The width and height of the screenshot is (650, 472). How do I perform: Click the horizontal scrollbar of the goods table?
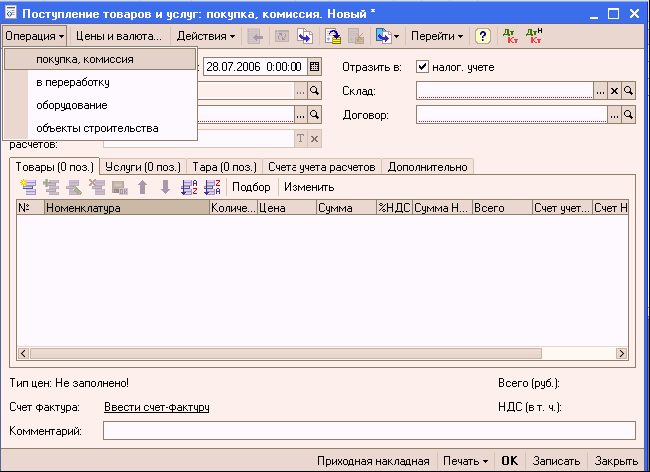coord(320,355)
